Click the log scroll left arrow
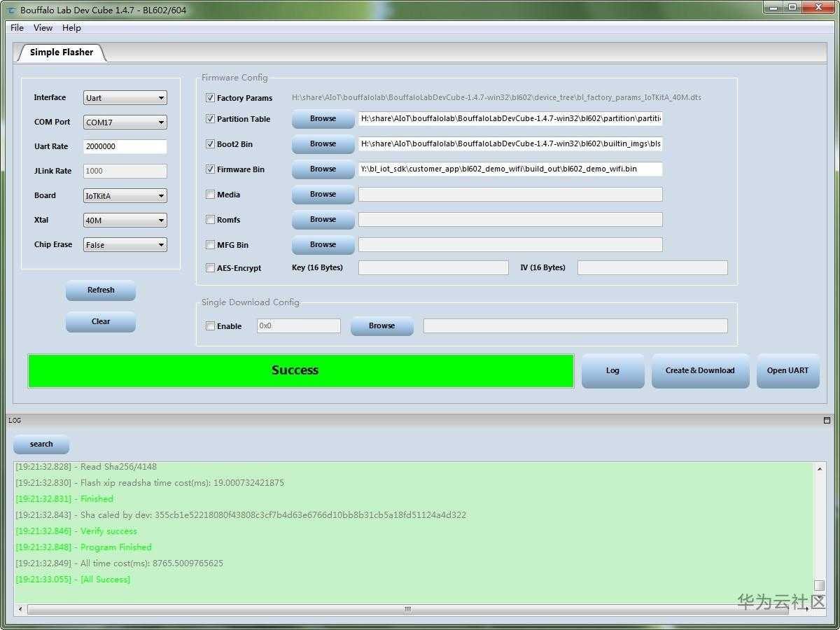840x630 pixels. [x=20, y=609]
